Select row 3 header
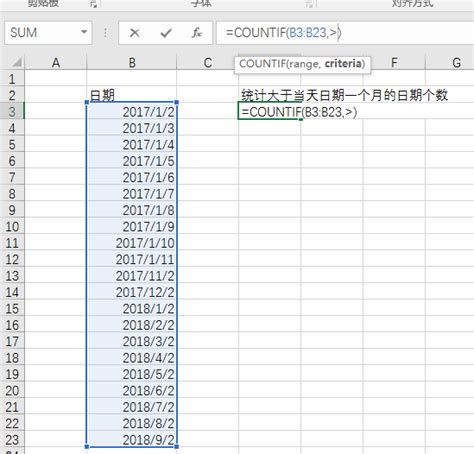This screenshot has height=454, width=474. pyautogui.click(x=12, y=111)
